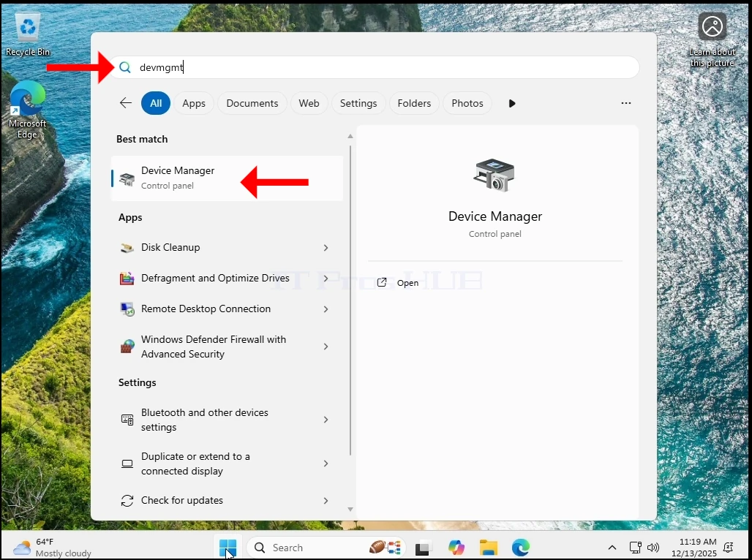Click the results list scrollbar thumb
752x560 pixels.
[x=350, y=300]
